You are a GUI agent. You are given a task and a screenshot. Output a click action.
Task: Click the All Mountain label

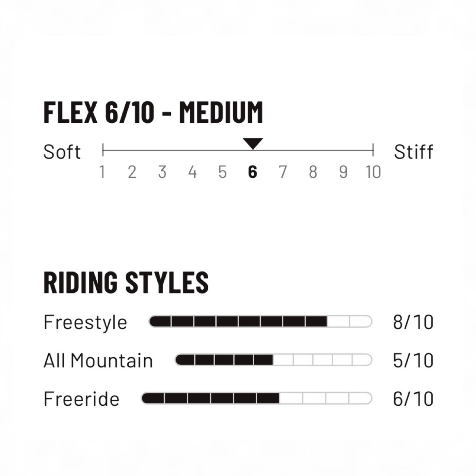tap(98, 360)
